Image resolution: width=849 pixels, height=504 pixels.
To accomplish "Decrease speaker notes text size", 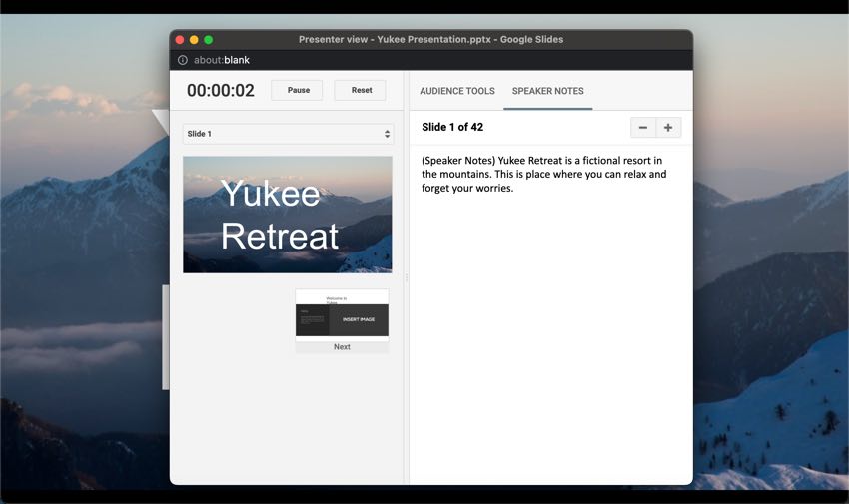I will [x=642, y=127].
